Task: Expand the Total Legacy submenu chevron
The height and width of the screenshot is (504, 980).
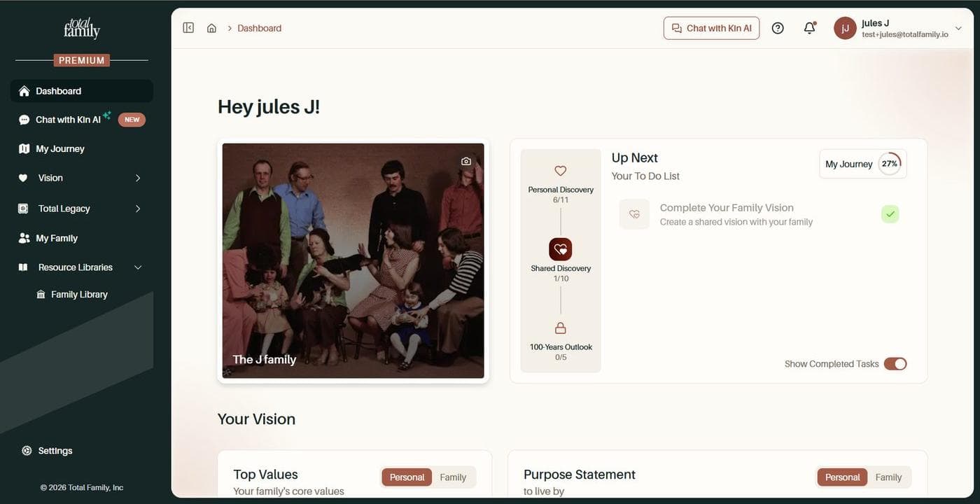Action: 138,209
